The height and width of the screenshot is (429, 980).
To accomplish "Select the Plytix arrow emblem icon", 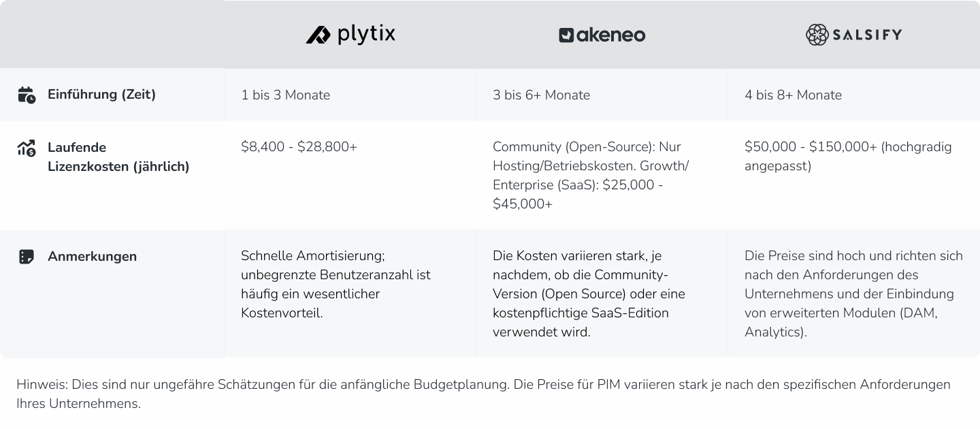I will tap(318, 35).
